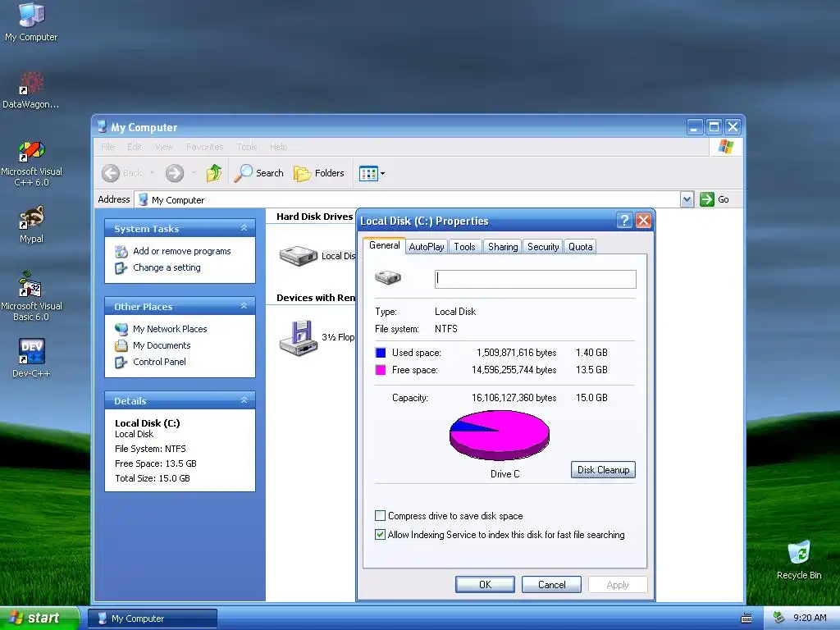Switch to the Security tab
Viewport: 840px width, 630px height.
click(543, 246)
